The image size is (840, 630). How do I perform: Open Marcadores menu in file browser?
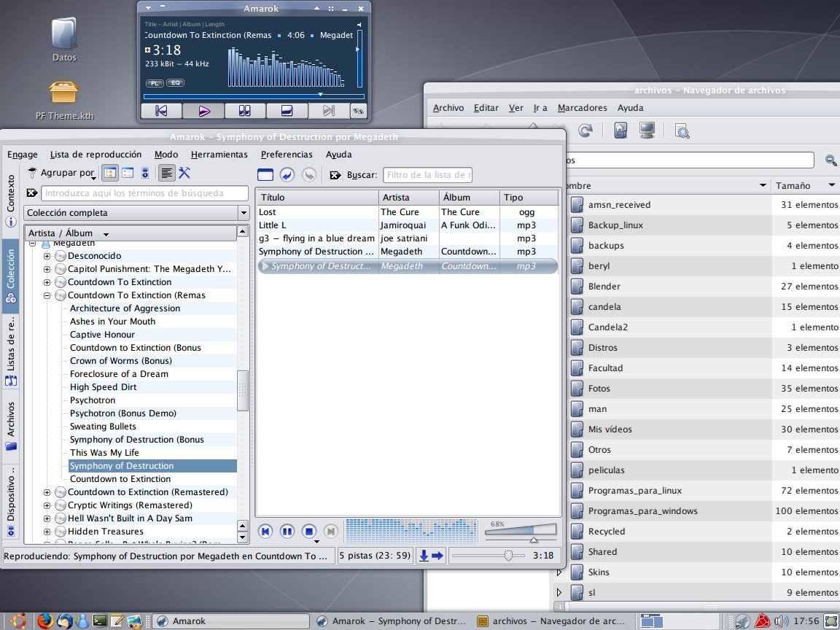pos(583,108)
